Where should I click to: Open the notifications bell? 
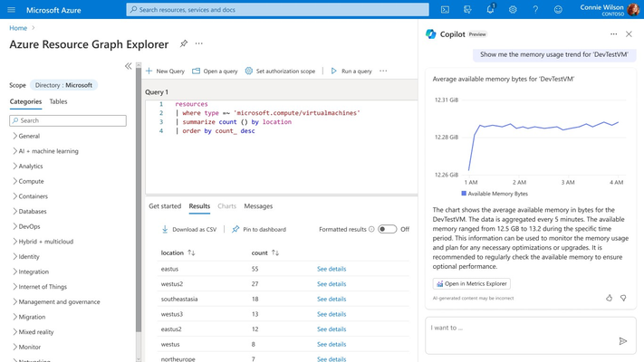[490, 9]
